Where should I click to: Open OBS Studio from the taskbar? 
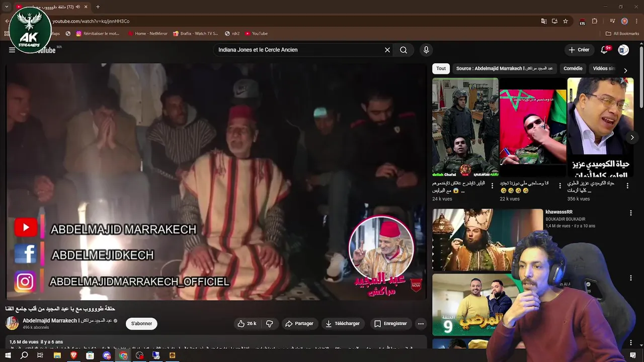(140, 355)
